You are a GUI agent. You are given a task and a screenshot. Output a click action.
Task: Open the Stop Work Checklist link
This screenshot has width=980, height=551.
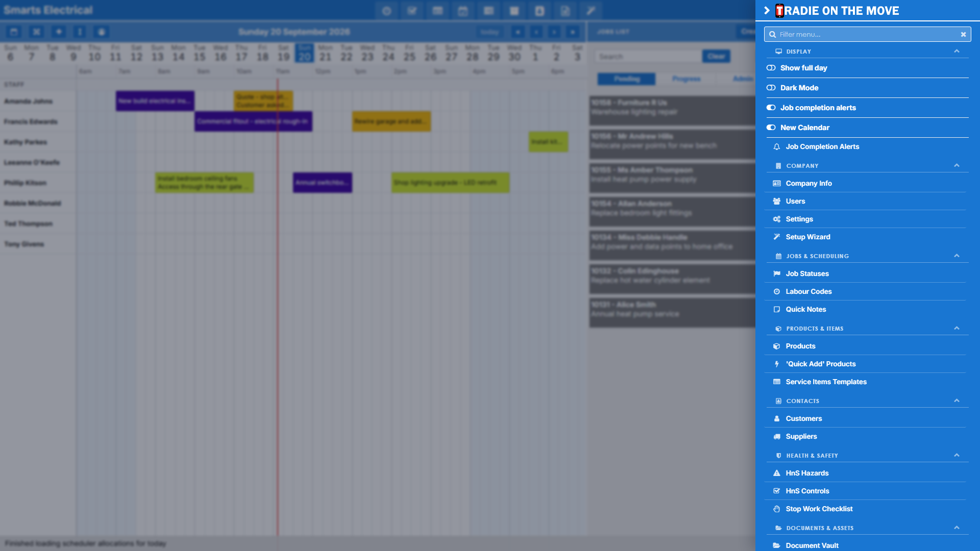click(819, 509)
